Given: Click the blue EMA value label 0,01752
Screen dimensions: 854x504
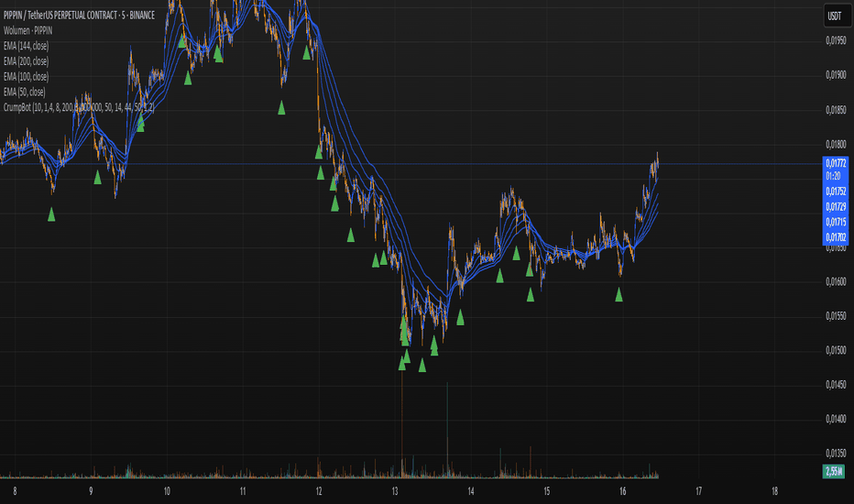Looking at the screenshot, I should coord(836,192).
